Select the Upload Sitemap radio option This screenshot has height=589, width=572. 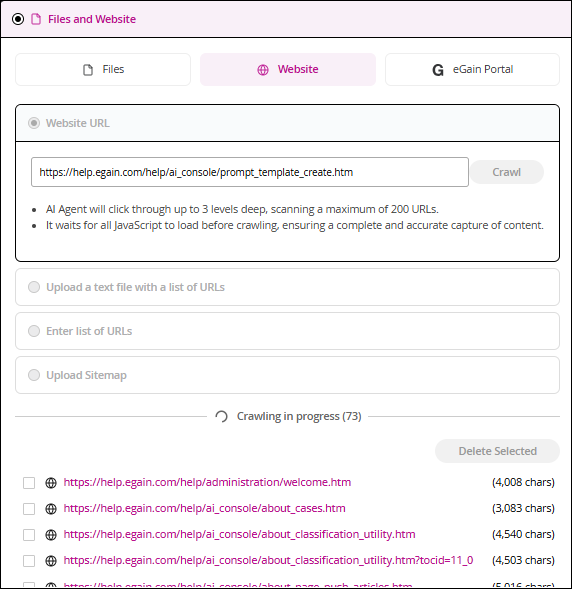click(34, 375)
